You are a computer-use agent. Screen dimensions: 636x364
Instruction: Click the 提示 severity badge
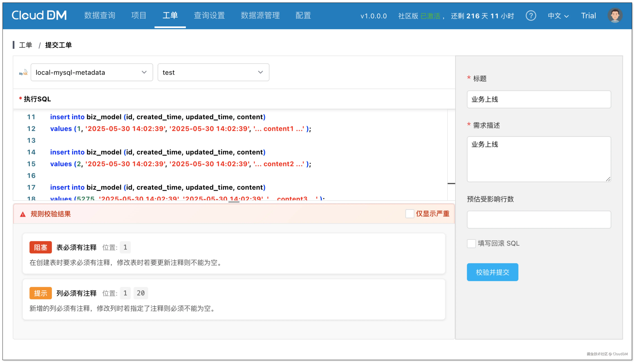point(41,293)
